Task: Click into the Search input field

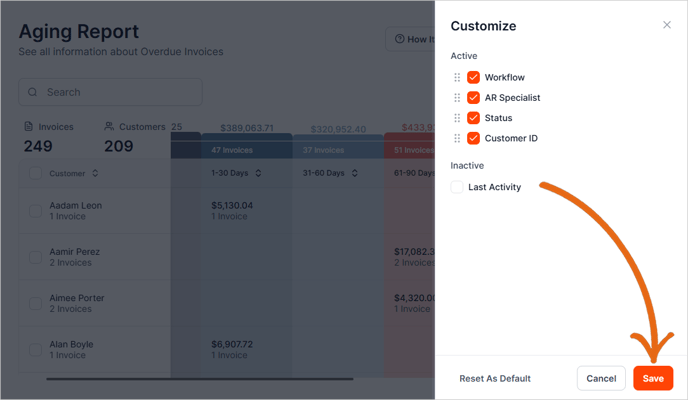Action: pyautogui.click(x=120, y=93)
